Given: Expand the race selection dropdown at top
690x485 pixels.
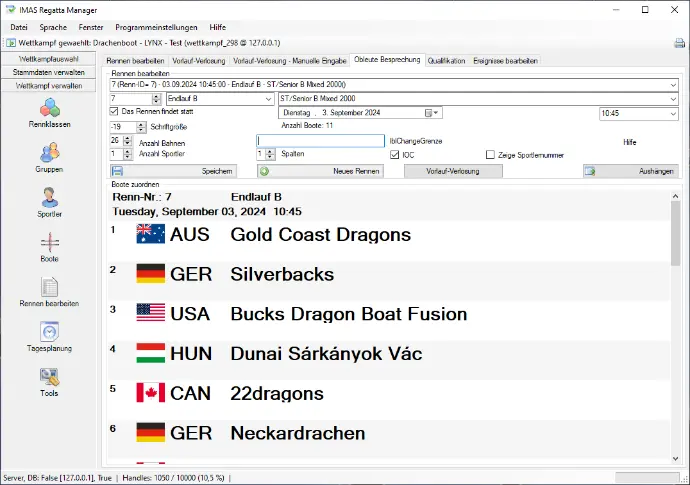Looking at the screenshot, I should click(x=673, y=85).
